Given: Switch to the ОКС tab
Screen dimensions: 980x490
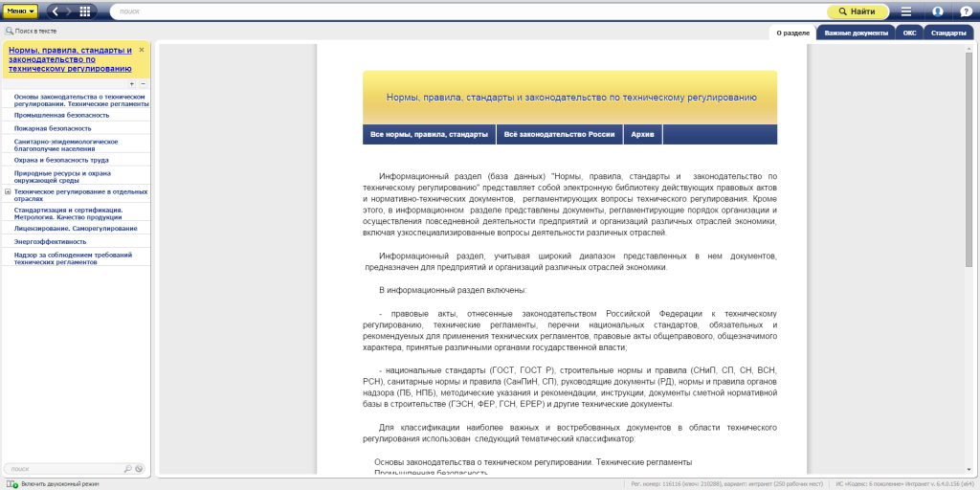Looking at the screenshot, I should tap(909, 33).
